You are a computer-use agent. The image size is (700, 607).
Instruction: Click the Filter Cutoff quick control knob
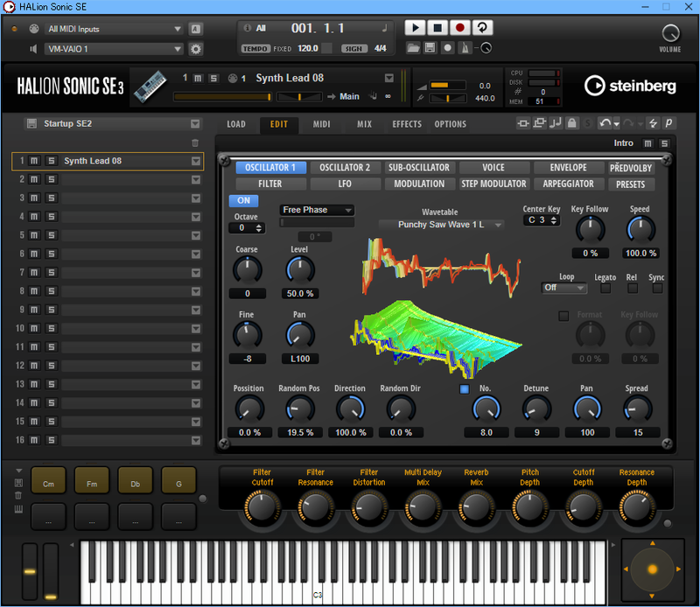pos(262,508)
